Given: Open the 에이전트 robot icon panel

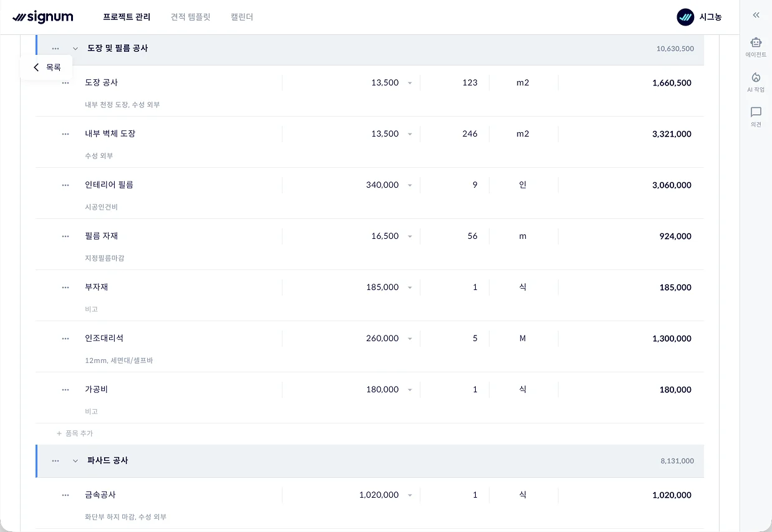Looking at the screenshot, I should click(756, 47).
